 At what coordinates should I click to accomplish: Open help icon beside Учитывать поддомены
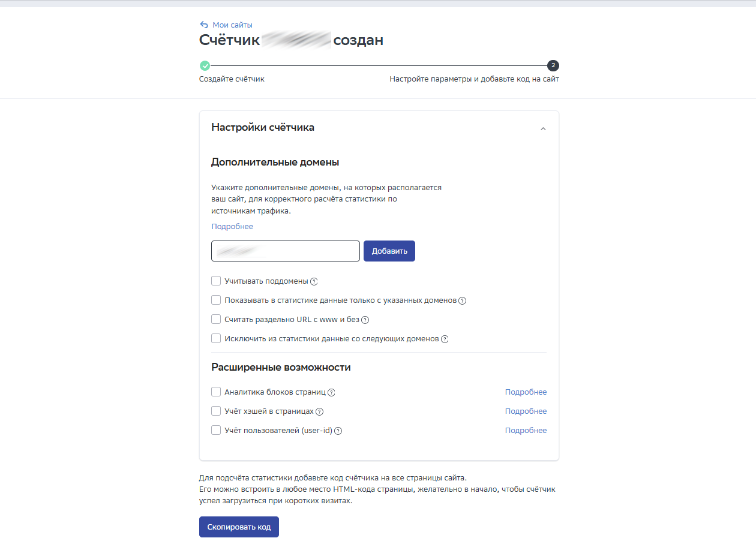point(314,281)
